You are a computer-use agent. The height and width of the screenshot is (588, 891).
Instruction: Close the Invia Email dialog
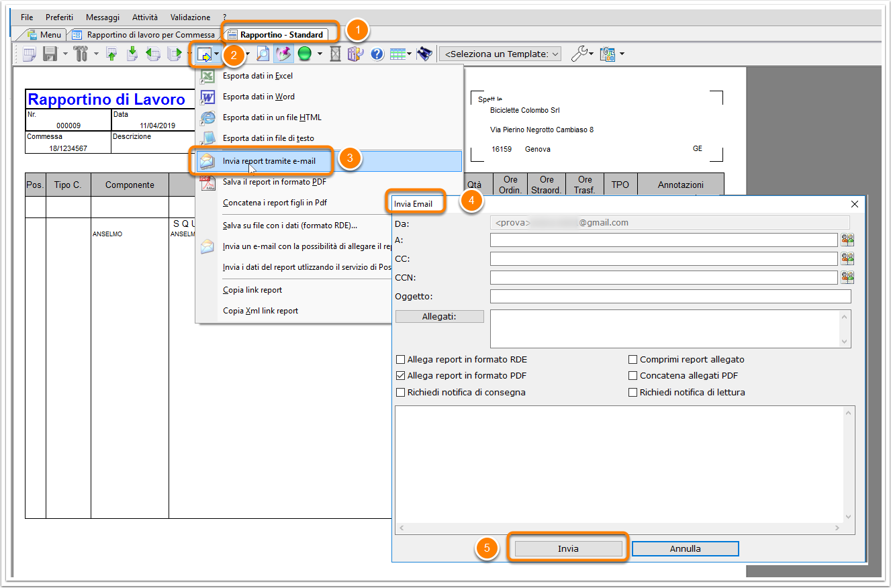(855, 204)
